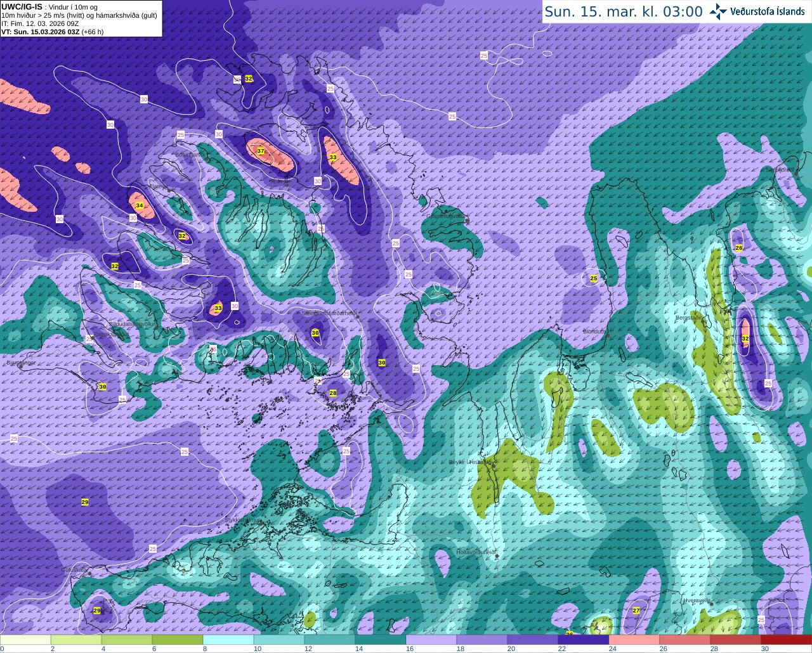Click the 'Sun. 15. mar. kl. 03:00' title
Viewport: 812px width, 653px height.
coord(624,12)
